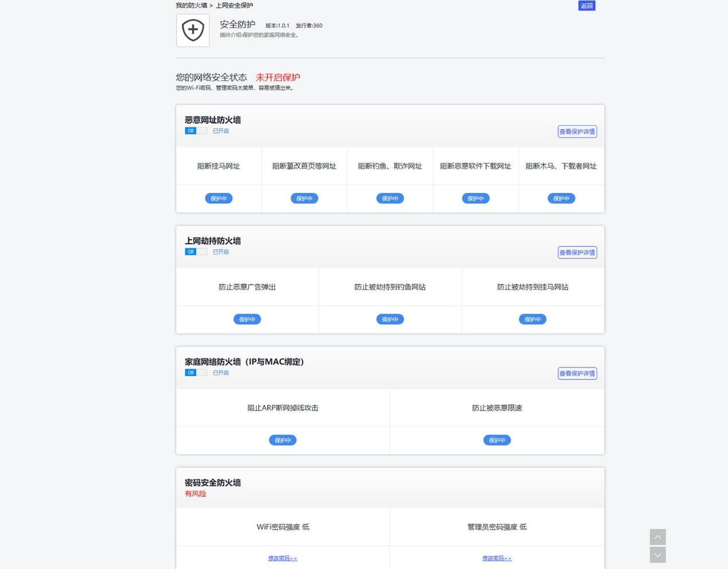Click the 阻断钓鱼、欺诈网址 label
This screenshot has height=569, width=728.
click(390, 166)
